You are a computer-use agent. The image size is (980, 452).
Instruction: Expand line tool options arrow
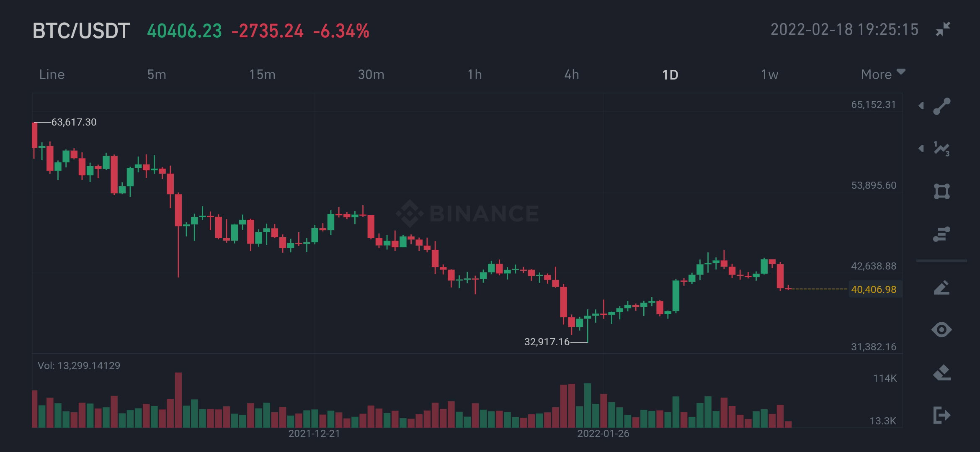coord(921,105)
